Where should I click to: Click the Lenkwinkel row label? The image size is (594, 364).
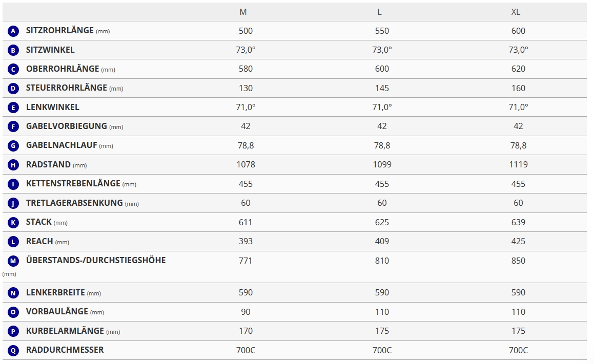(x=53, y=108)
